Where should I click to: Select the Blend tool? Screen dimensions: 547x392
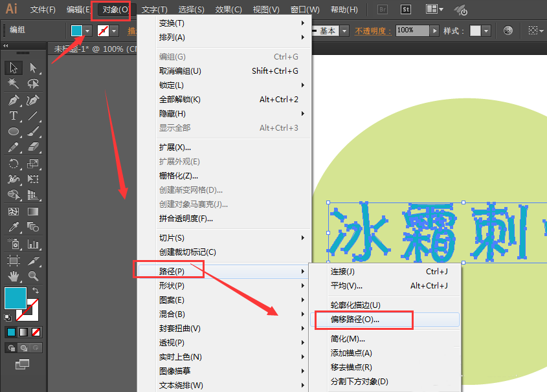point(33,227)
